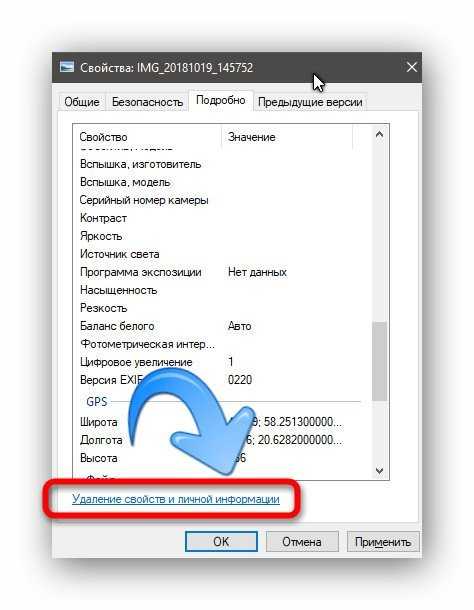Open the Безопасность tab
This screenshot has height=610, width=474.
[147, 102]
